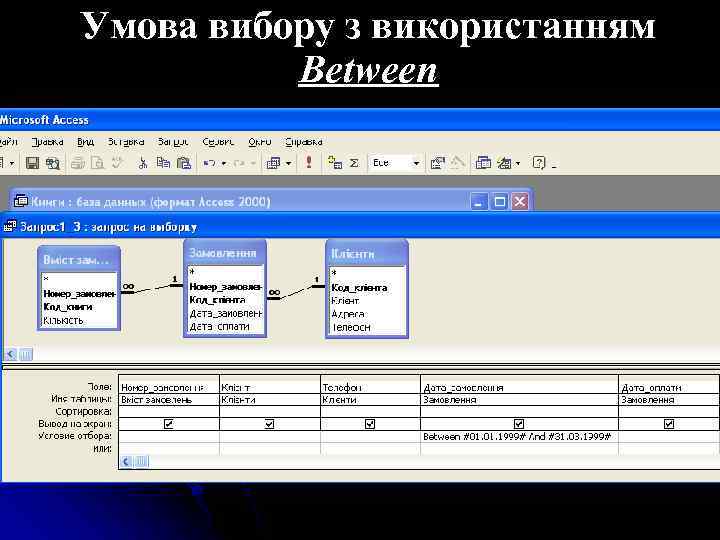Click the Save toolbar icon
The width and height of the screenshot is (720, 540).
point(32,163)
